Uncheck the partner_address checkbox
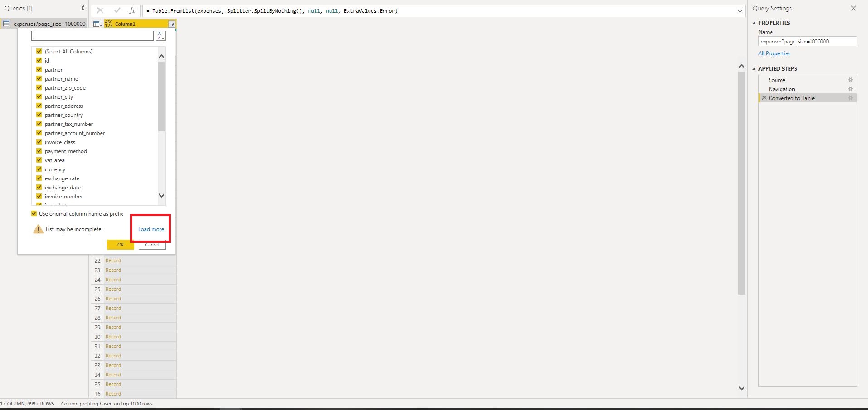868x410 pixels. (x=39, y=106)
